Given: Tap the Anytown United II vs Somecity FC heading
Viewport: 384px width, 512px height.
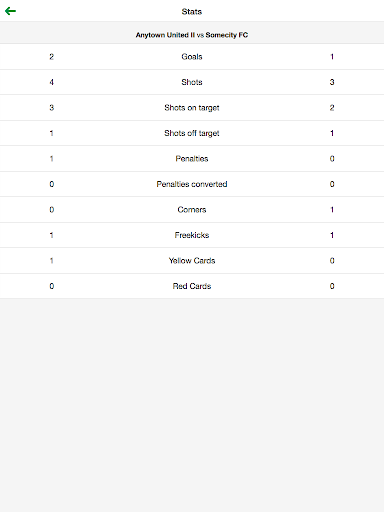Looking at the screenshot, I should click(192, 35).
